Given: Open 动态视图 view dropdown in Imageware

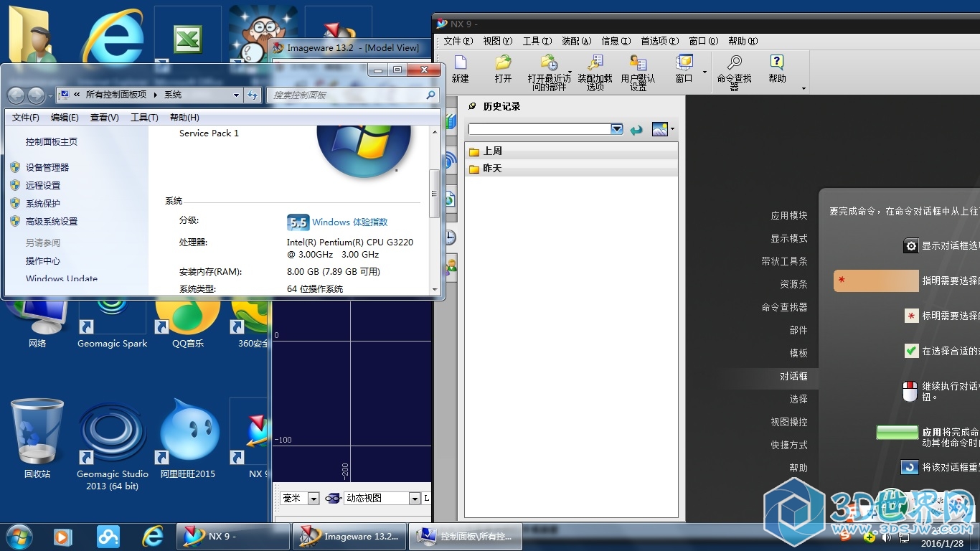Looking at the screenshot, I should pos(414,498).
